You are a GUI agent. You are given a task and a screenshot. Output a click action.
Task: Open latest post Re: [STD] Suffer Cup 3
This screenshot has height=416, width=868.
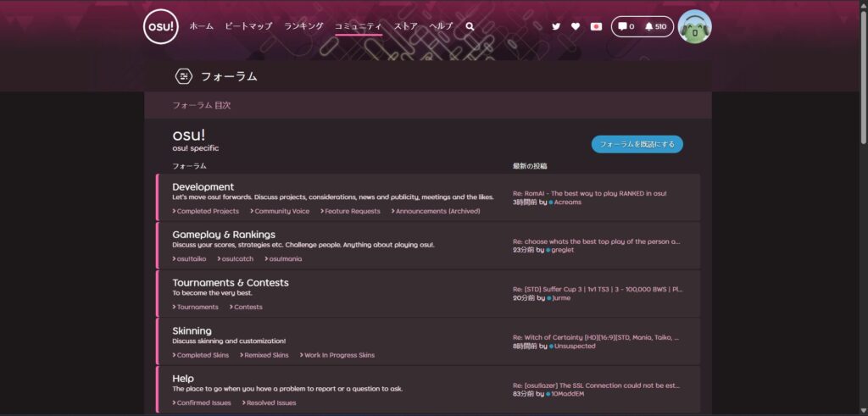coord(598,289)
